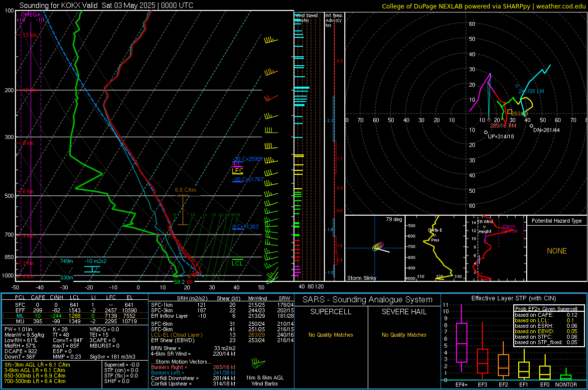Click the Effective Layer STP (with CIN) title
The image size is (588, 390).
coord(513,298)
